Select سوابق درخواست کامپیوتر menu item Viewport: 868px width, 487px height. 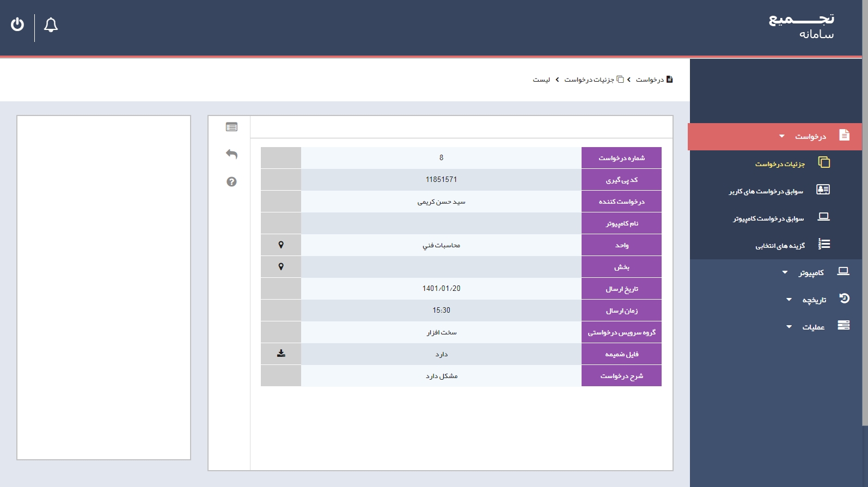[768, 218]
